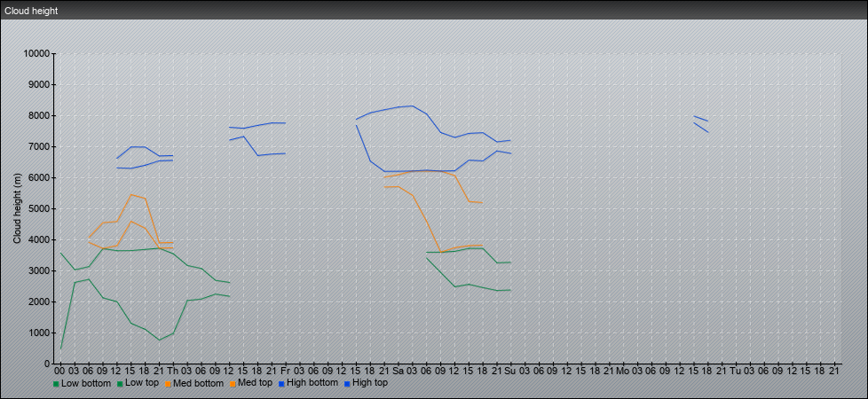The image size is (868, 399).
Task: Select the Fr day marker on time axis
Action: pos(285,370)
